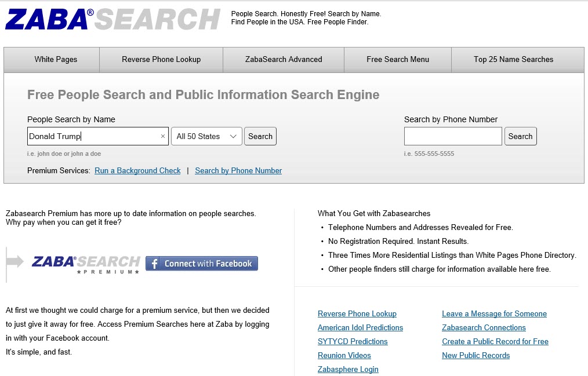Click the phone number input field
The image size is (588, 376).
(x=453, y=136)
